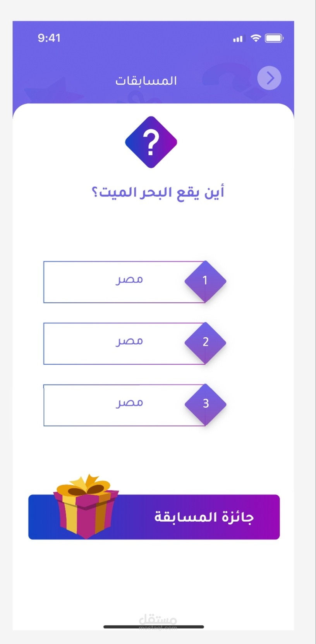Tap answer text inside option 3 box
316x644 pixels.
pos(129,403)
